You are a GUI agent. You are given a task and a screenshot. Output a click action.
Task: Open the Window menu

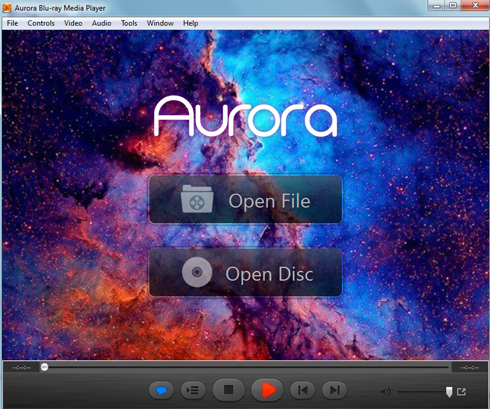(x=160, y=23)
